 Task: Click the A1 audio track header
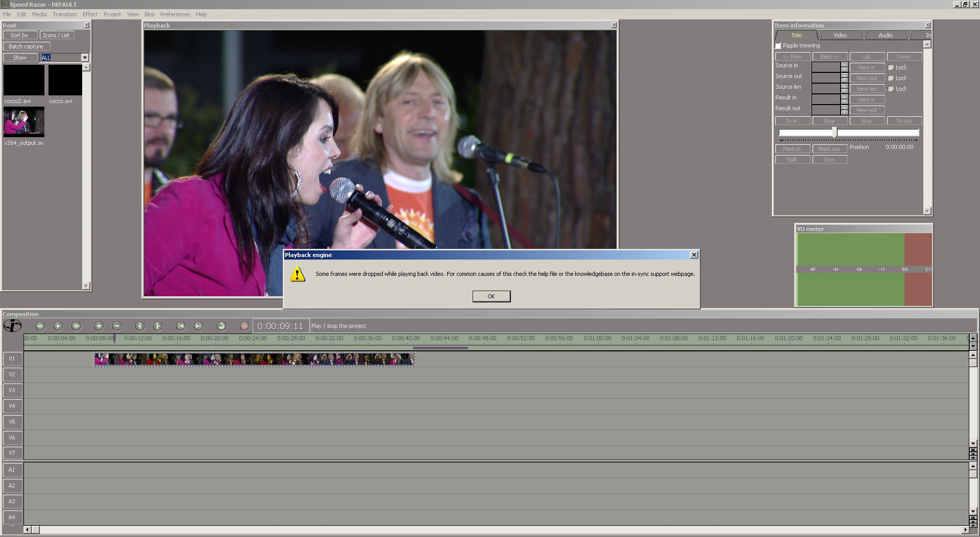pyautogui.click(x=12, y=470)
